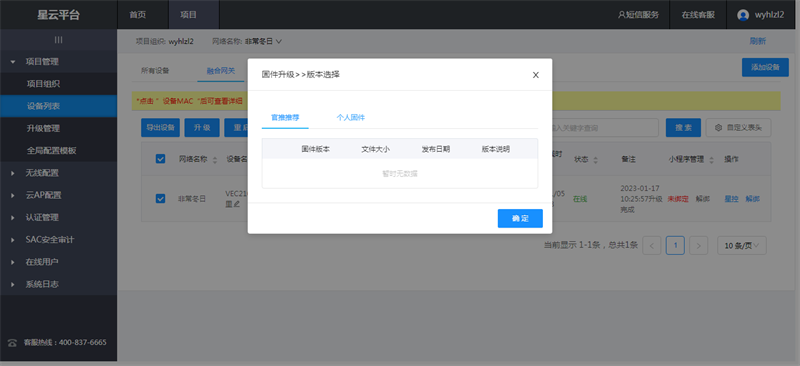Click the wyhlzl2 username in top bar
The width and height of the screenshot is (800, 366).
(769, 15)
